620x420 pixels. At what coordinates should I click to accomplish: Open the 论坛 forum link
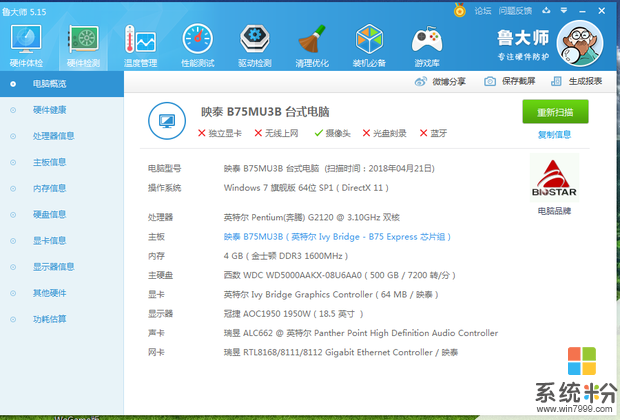483,11
